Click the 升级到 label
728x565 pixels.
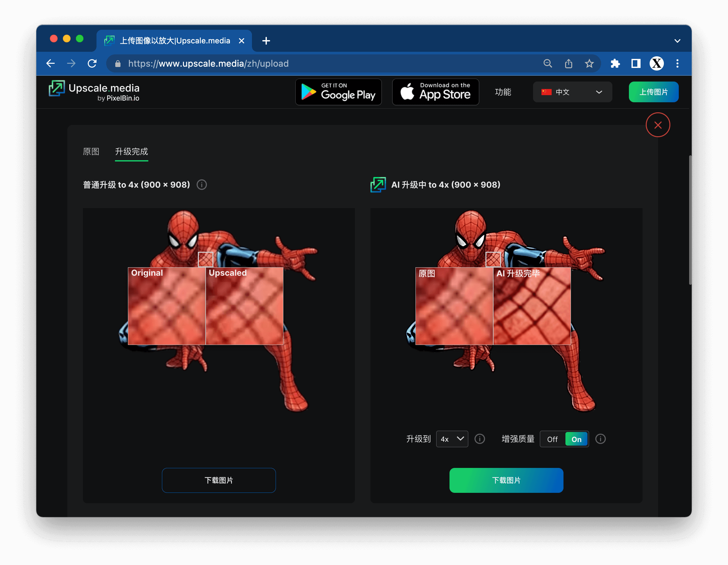419,439
